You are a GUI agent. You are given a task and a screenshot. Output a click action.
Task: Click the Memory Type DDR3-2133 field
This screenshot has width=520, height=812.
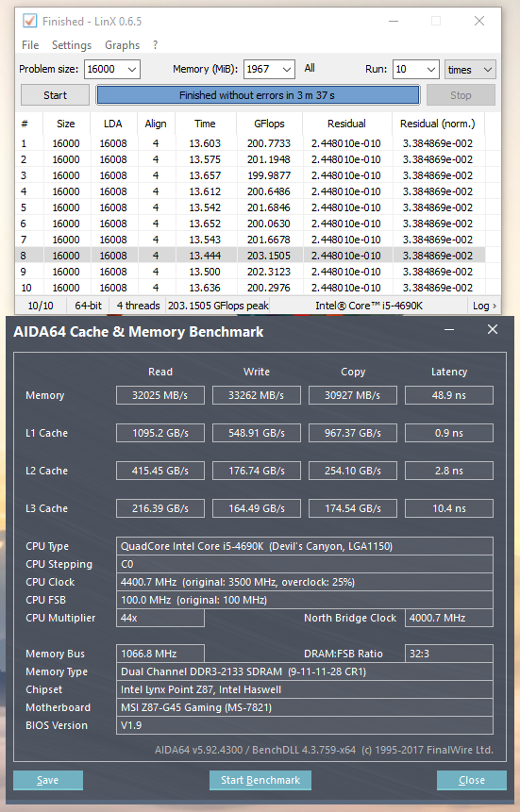click(304, 671)
